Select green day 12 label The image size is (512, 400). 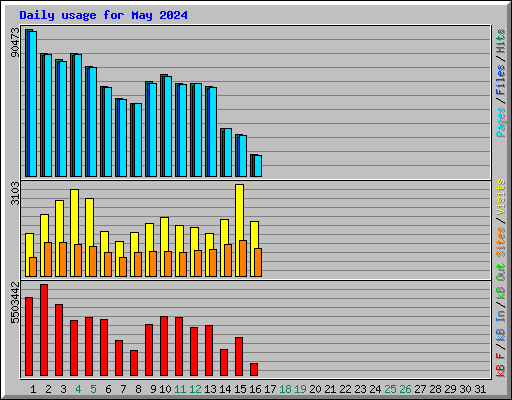point(195,389)
